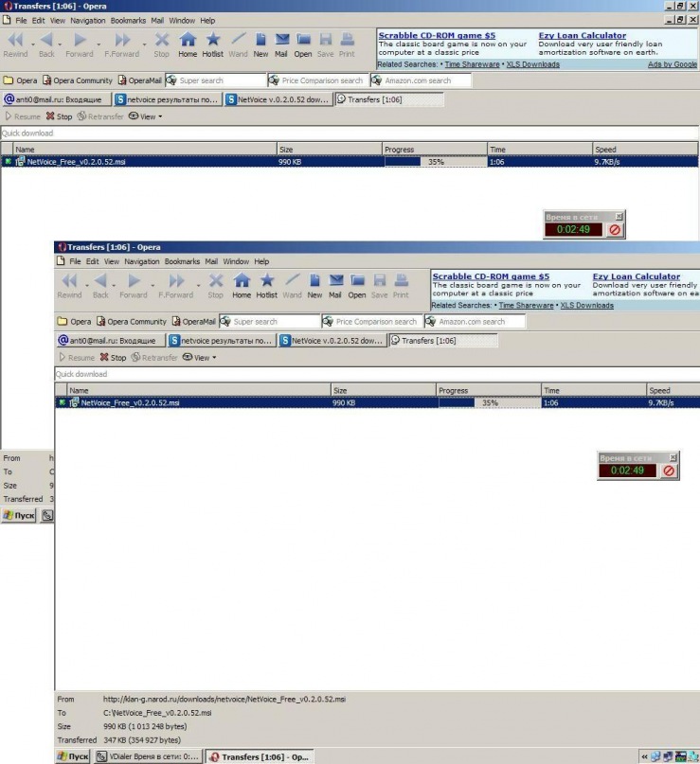Open the Opera Community bookmark in the front window
This screenshot has width=700, height=764.
pyautogui.click(x=131, y=322)
